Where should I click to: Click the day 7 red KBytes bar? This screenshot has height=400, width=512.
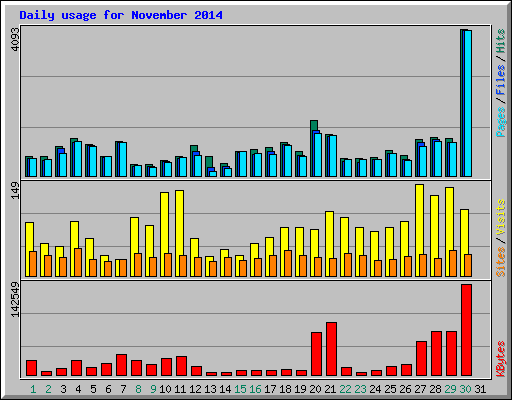[x=121, y=365]
